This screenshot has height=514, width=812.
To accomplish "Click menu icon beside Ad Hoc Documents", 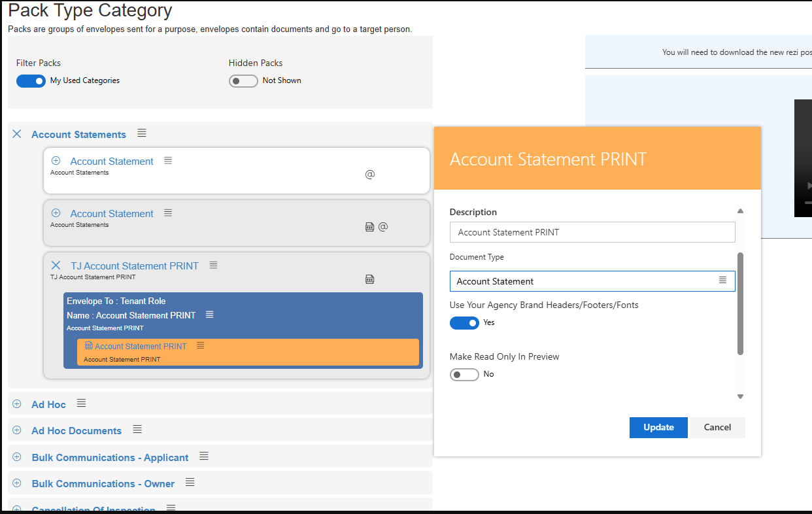I will (137, 430).
